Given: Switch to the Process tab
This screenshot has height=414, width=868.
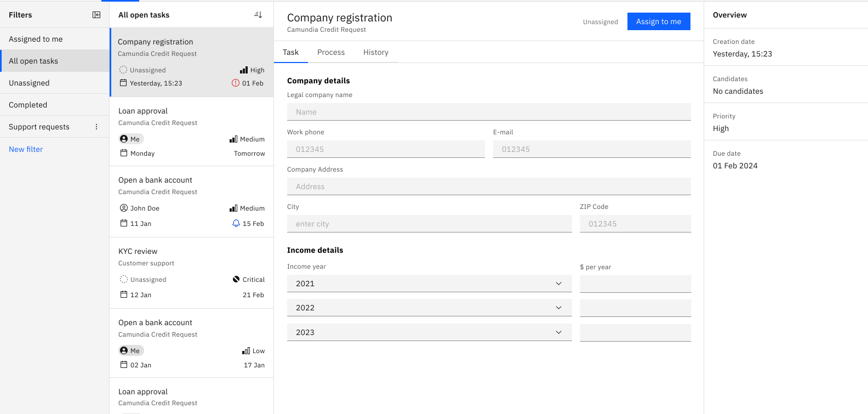Looking at the screenshot, I should coord(331,52).
